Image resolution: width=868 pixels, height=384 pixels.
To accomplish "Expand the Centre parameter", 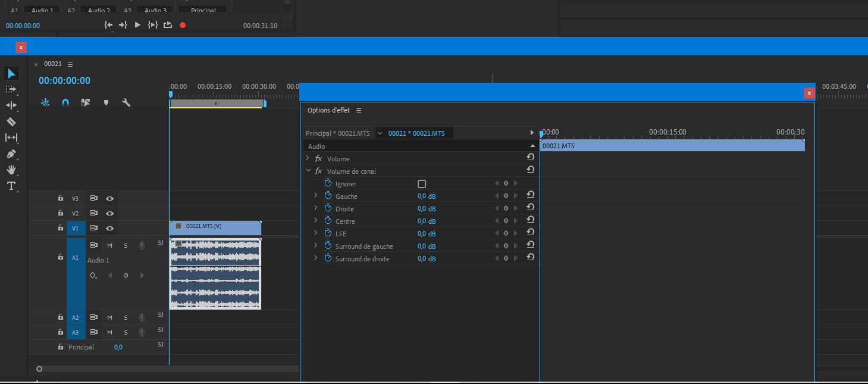I will tap(316, 221).
